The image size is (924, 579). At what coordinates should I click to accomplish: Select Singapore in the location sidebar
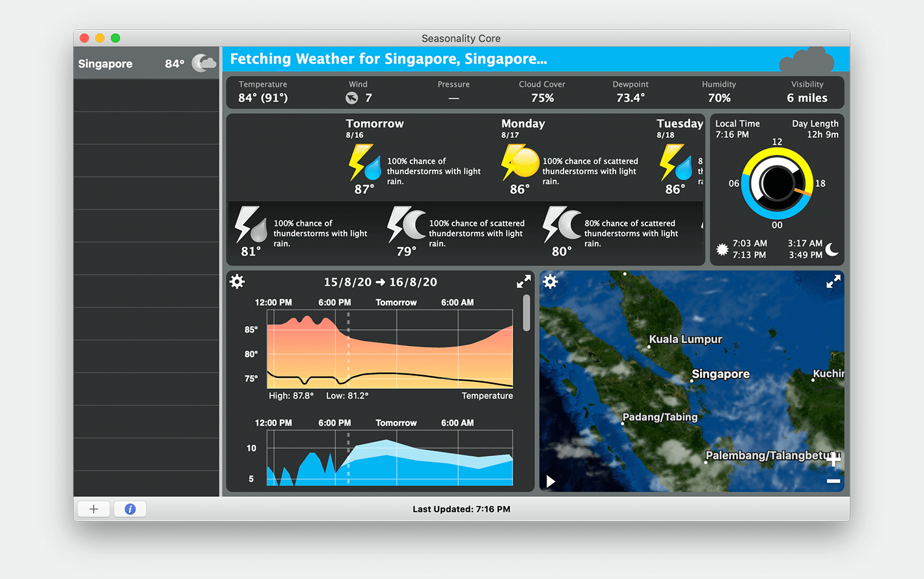tap(146, 63)
